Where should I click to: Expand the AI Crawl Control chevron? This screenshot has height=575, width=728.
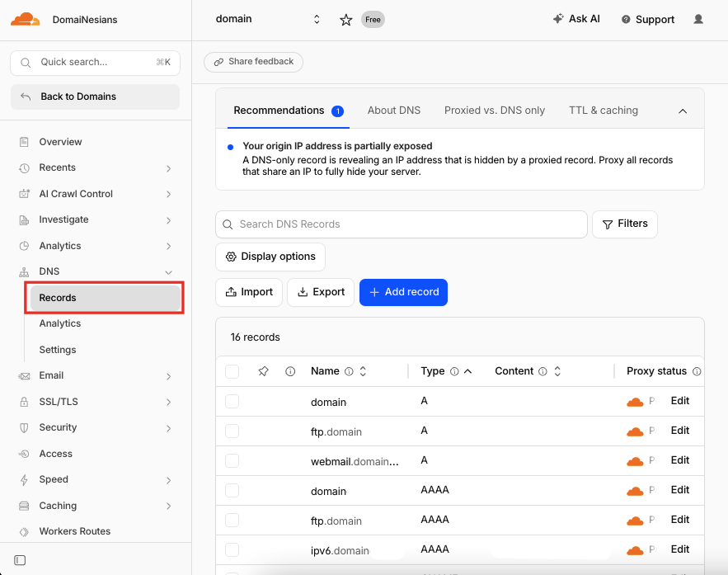[168, 194]
